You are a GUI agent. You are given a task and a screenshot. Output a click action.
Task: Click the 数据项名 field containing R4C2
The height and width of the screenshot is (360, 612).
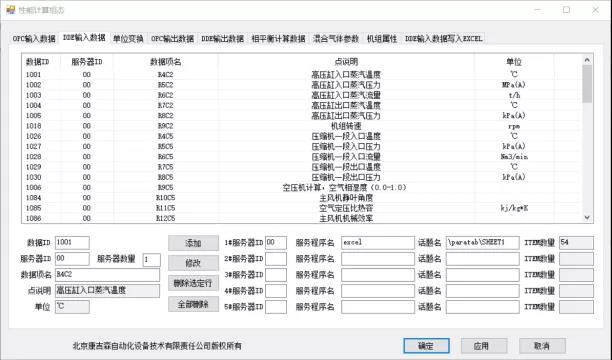click(x=107, y=274)
